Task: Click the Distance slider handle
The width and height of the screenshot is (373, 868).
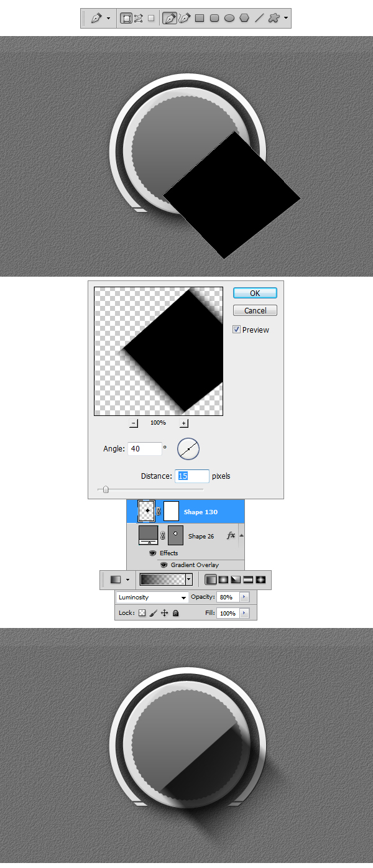Action: point(106,490)
